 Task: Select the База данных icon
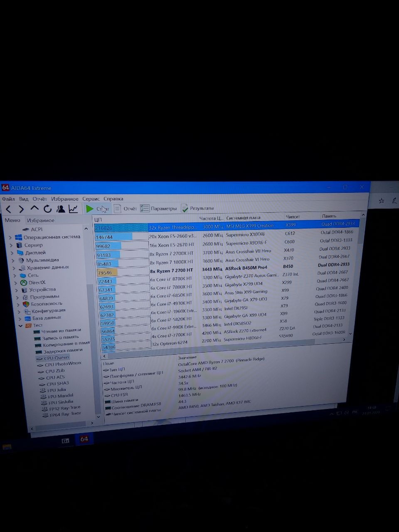28,318
